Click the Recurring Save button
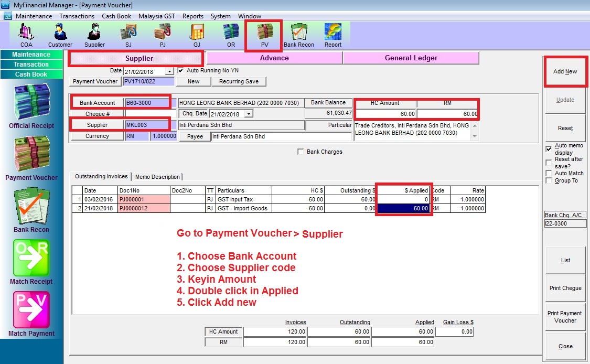Screen dimensions: 590x364 [x=239, y=81]
